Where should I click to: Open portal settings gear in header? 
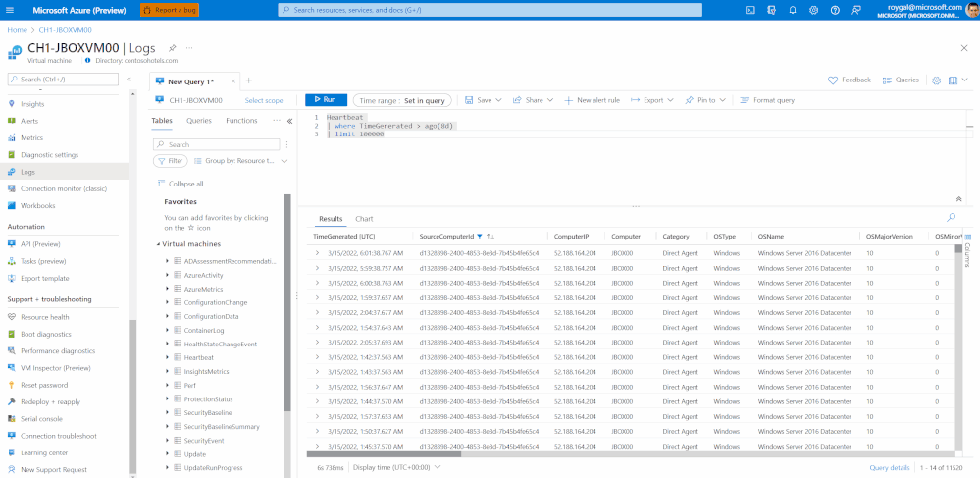pyautogui.click(x=814, y=10)
